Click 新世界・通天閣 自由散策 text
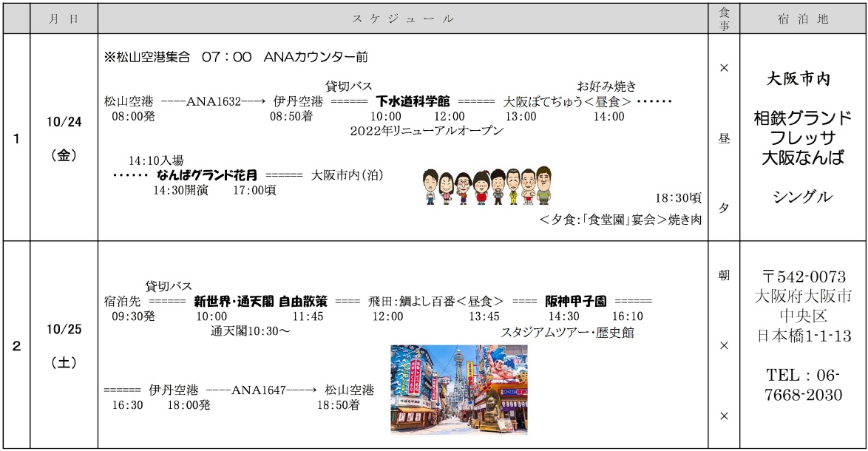The width and height of the screenshot is (868, 451). [x=260, y=302]
